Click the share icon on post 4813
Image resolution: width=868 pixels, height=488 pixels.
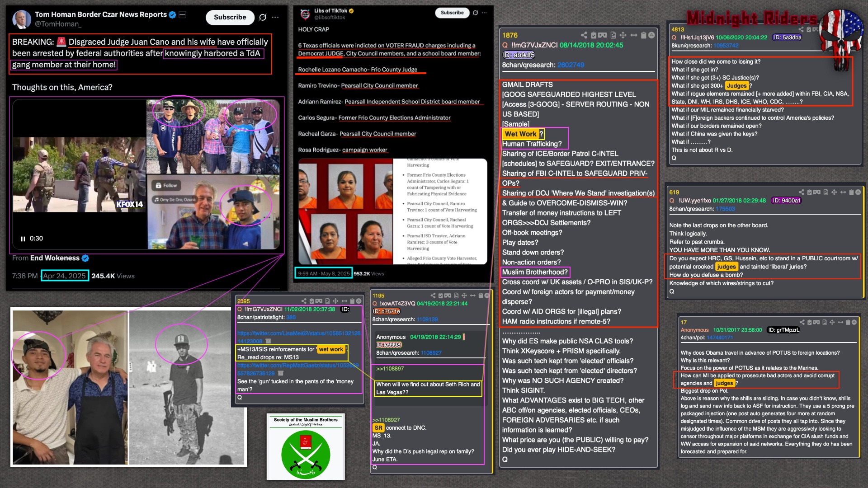[801, 29]
